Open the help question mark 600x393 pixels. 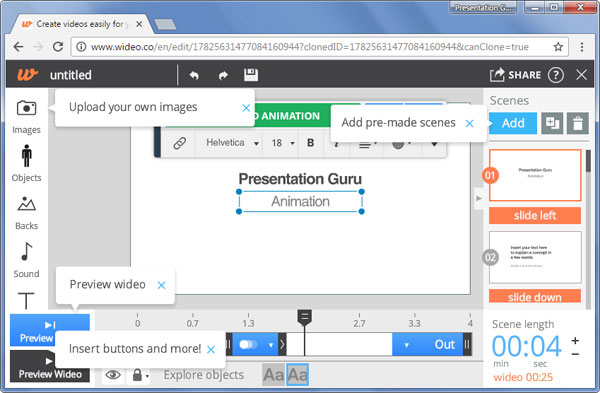(x=556, y=75)
